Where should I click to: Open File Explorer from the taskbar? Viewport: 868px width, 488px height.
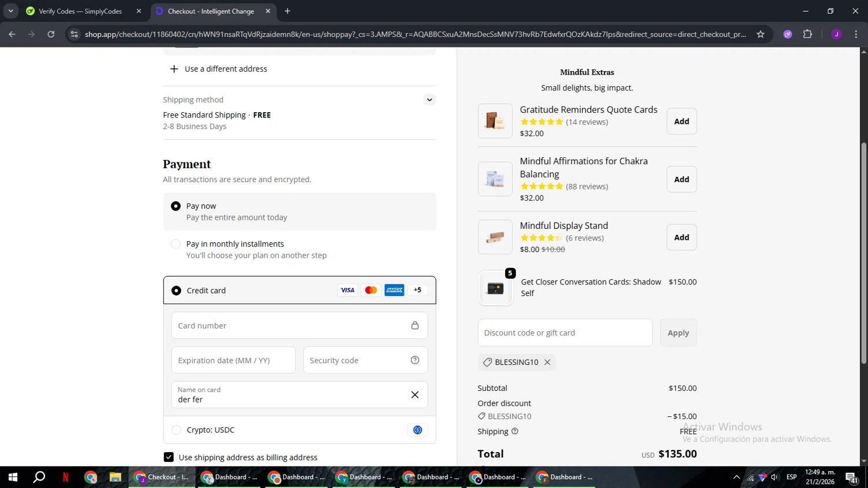(115, 477)
